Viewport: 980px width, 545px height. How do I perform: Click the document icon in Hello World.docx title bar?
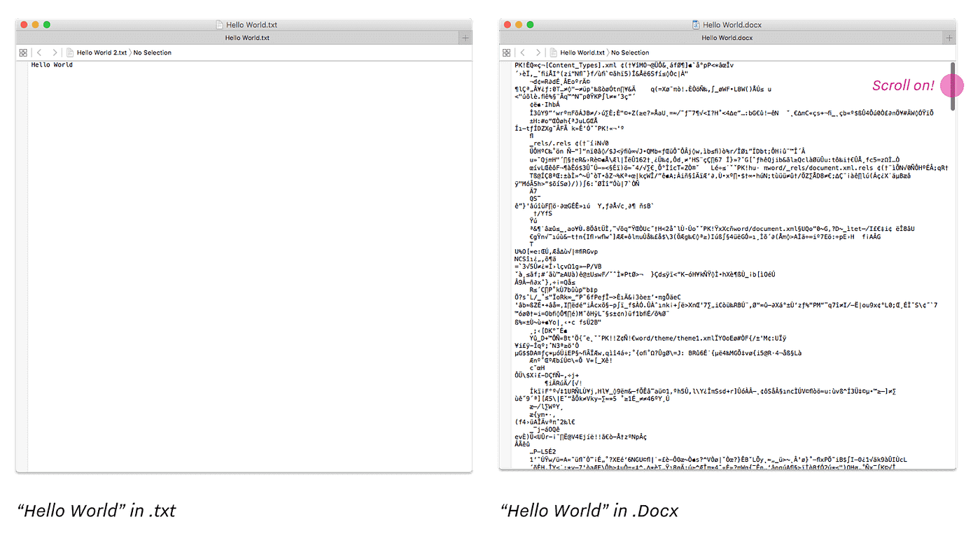coord(696,24)
